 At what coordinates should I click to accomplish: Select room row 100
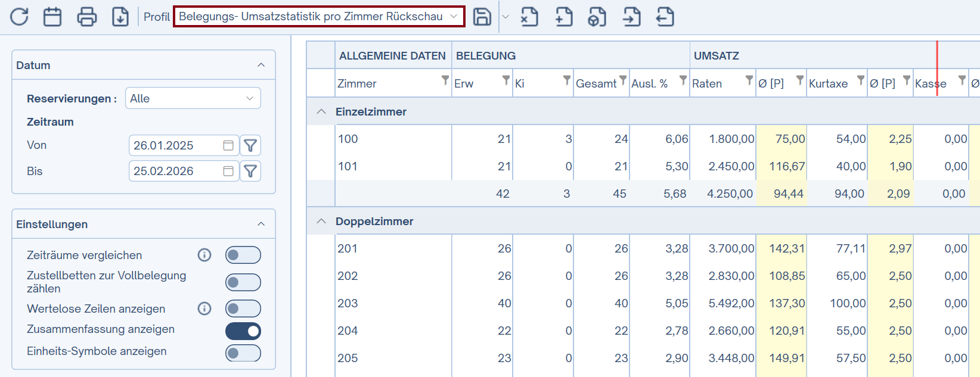[x=643, y=139]
